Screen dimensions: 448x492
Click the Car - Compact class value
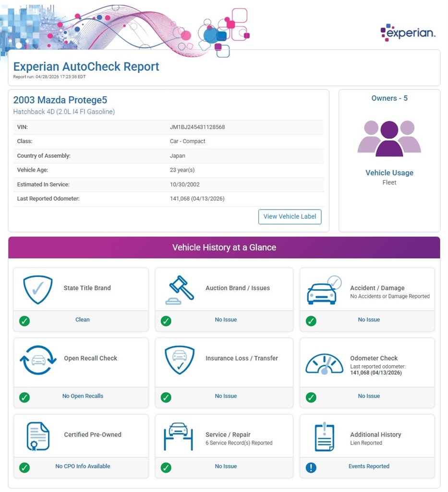[187, 141]
